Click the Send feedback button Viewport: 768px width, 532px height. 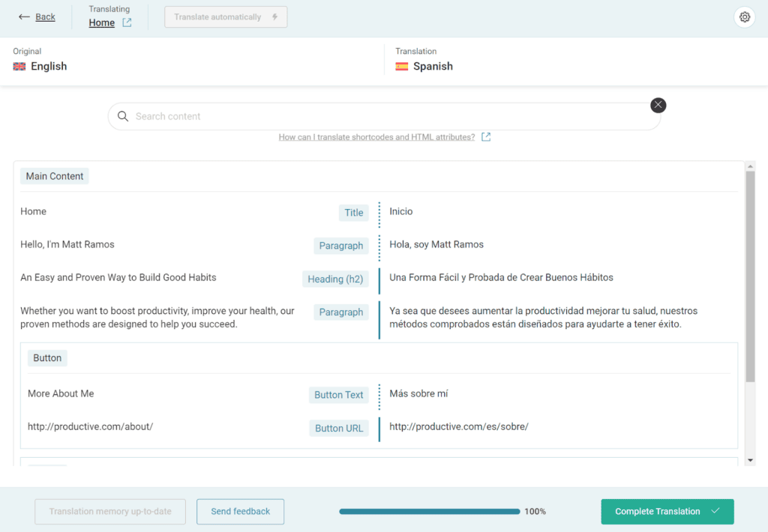coord(240,511)
